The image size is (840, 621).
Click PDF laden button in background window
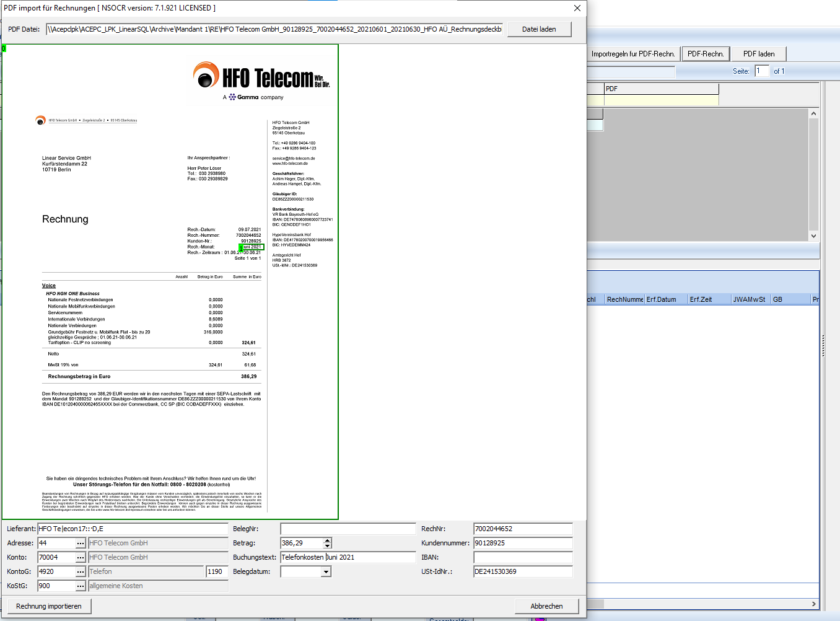tap(759, 54)
